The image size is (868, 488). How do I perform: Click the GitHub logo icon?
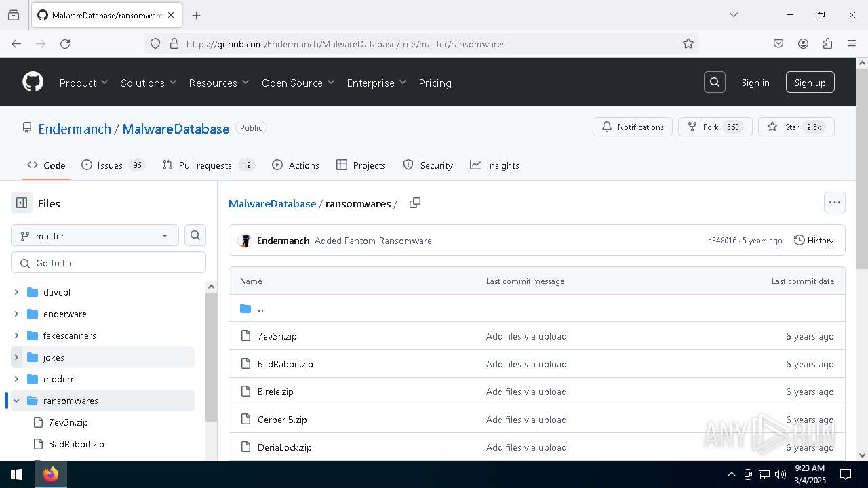tap(33, 82)
